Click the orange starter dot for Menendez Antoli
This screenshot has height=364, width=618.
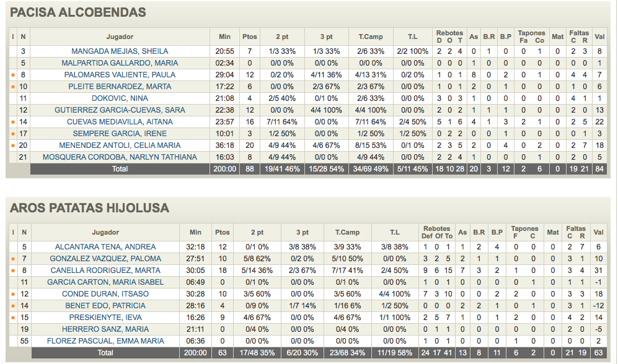coord(12,145)
